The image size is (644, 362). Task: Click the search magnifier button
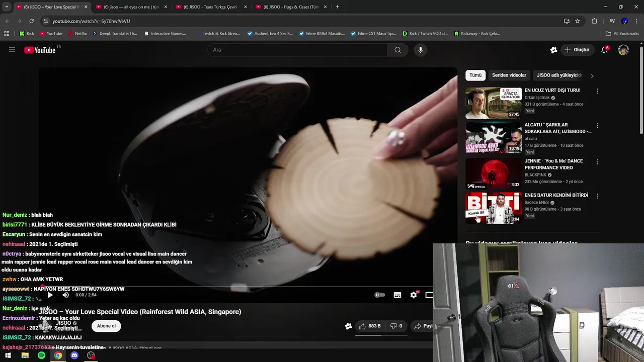click(397, 50)
